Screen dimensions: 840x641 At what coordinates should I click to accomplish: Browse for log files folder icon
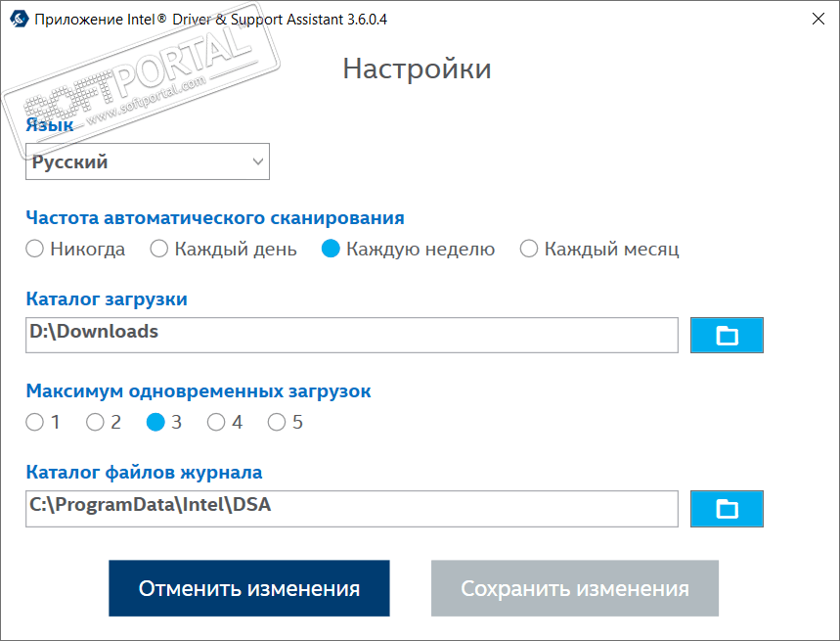coord(727,509)
